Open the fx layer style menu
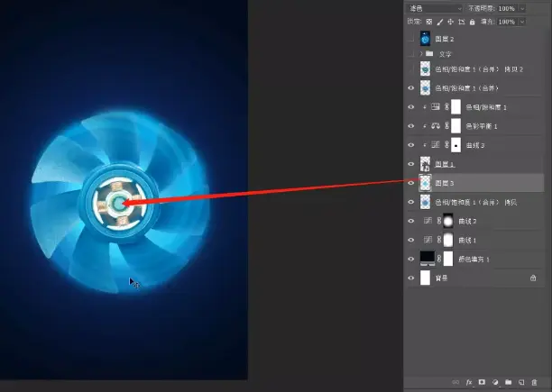The width and height of the screenshot is (552, 392). click(469, 382)
